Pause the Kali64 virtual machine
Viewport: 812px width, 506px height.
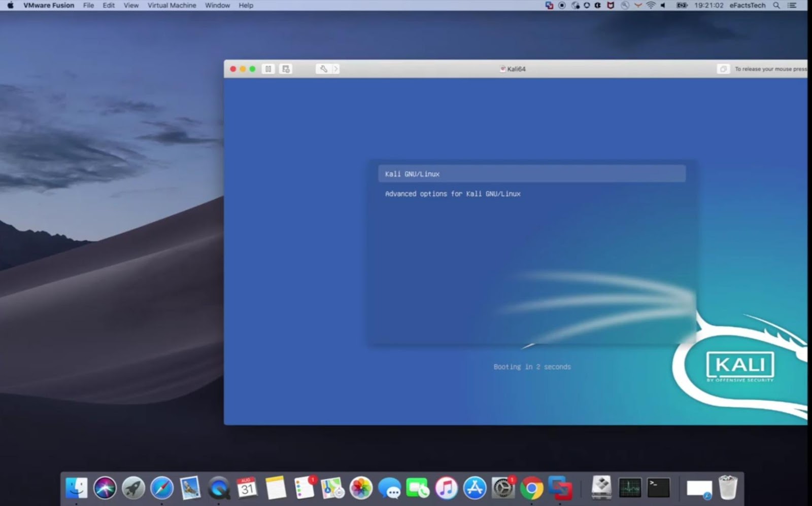268,69
